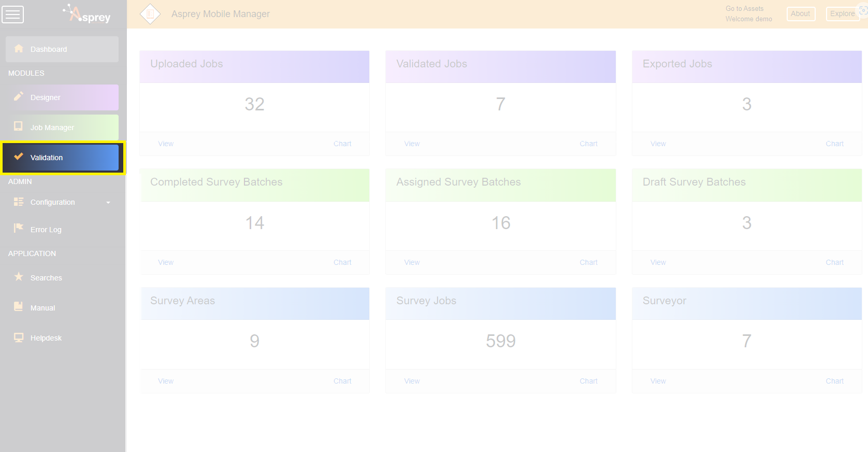Show the Survey Jobs chart
Screen dimensions: 868x452
tap(588, 381)
